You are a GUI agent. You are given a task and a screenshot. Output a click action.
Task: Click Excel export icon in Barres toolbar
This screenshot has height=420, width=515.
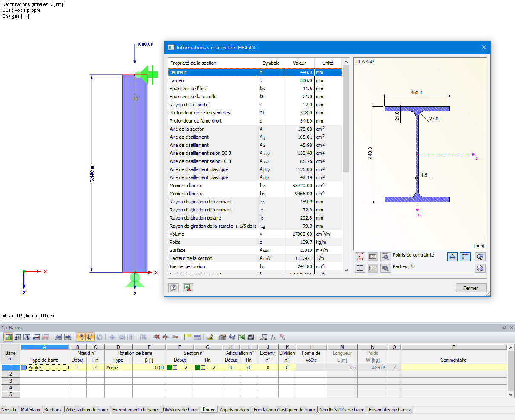pos(242,337)
